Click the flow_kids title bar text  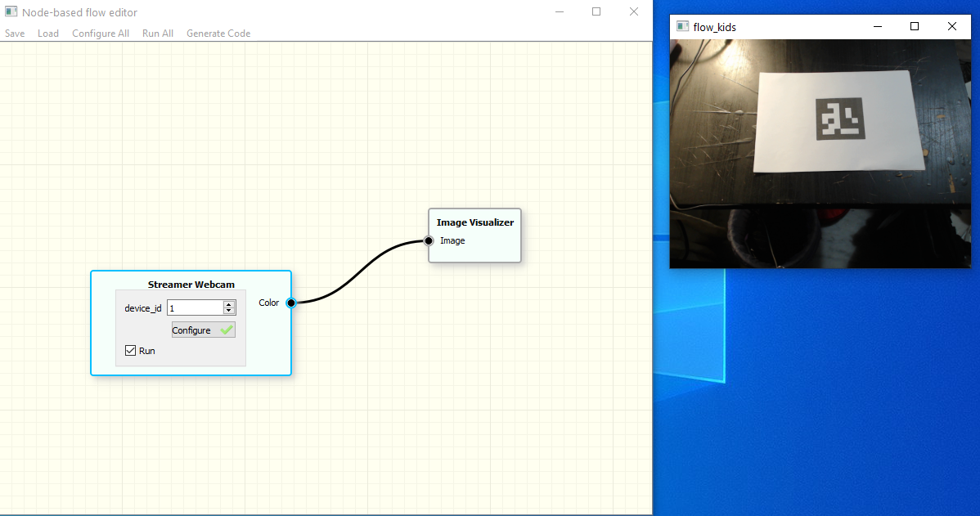click(x=714, y=27)
